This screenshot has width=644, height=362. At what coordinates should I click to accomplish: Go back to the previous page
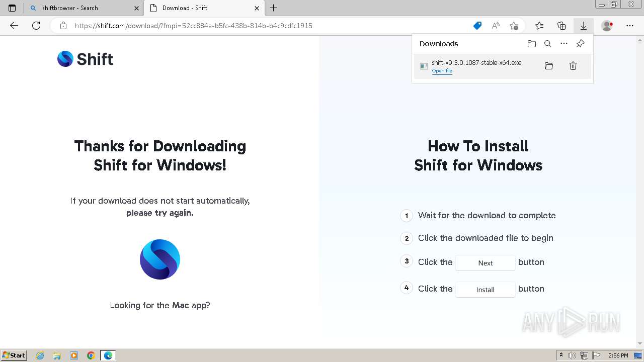point(14,26)
